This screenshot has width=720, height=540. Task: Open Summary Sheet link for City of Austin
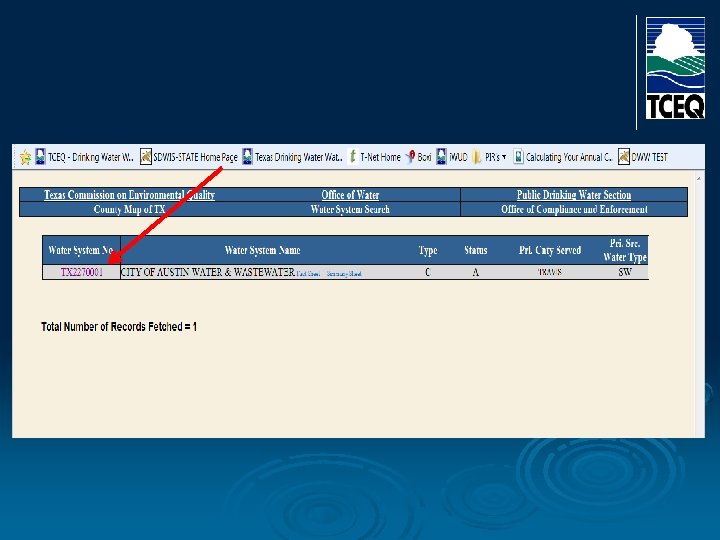click(x=344, y=274)
